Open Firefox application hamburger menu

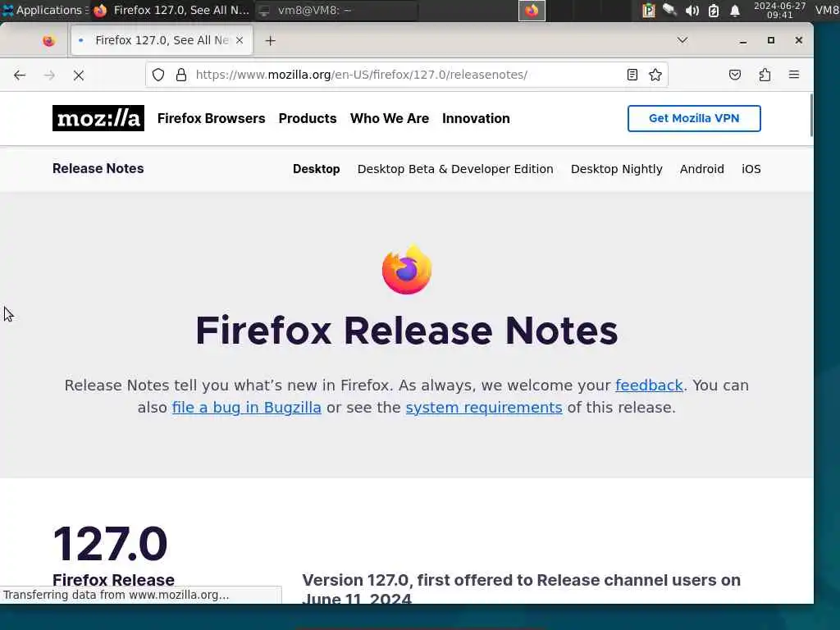794,75
